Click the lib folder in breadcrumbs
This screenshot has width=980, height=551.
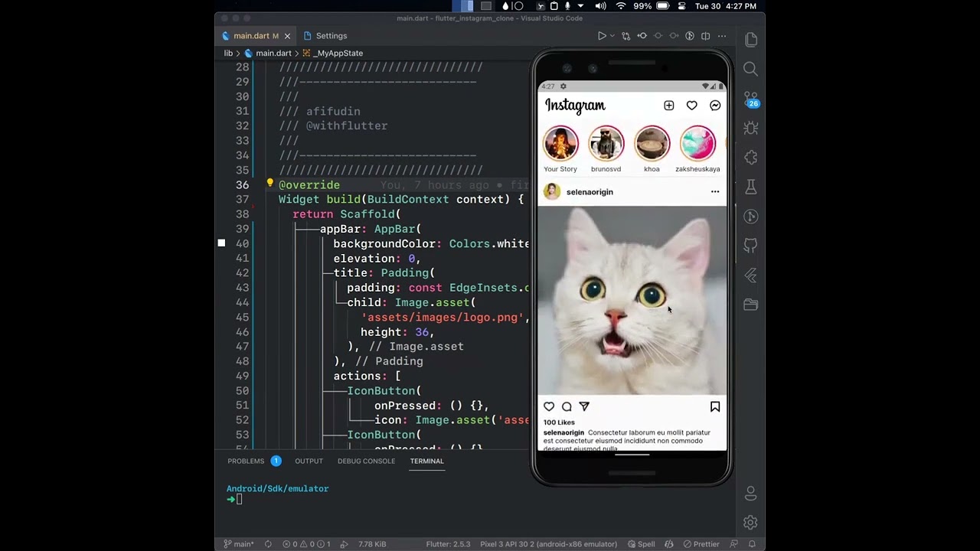point(228,54)
